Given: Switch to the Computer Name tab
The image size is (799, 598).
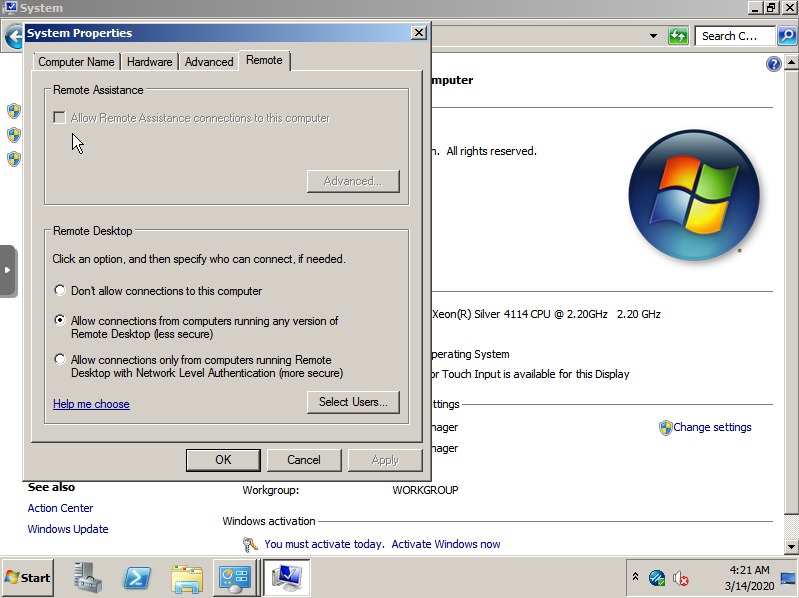Looking at the screenshot, I should (76, 62).
